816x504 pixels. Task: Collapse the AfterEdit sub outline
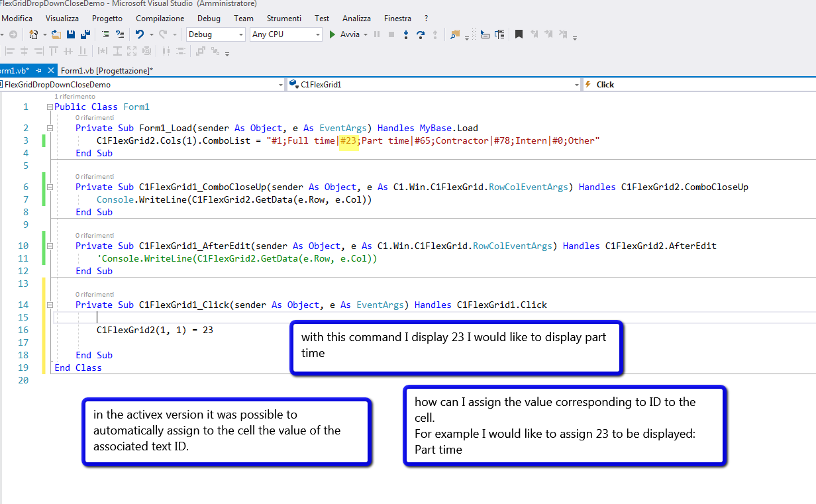tap(50, 246)
